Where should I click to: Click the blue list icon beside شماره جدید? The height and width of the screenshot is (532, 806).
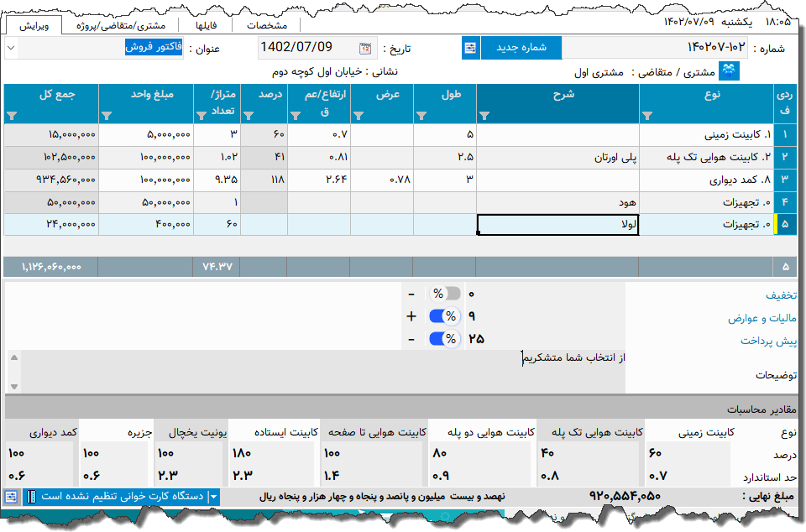[471, 48]
